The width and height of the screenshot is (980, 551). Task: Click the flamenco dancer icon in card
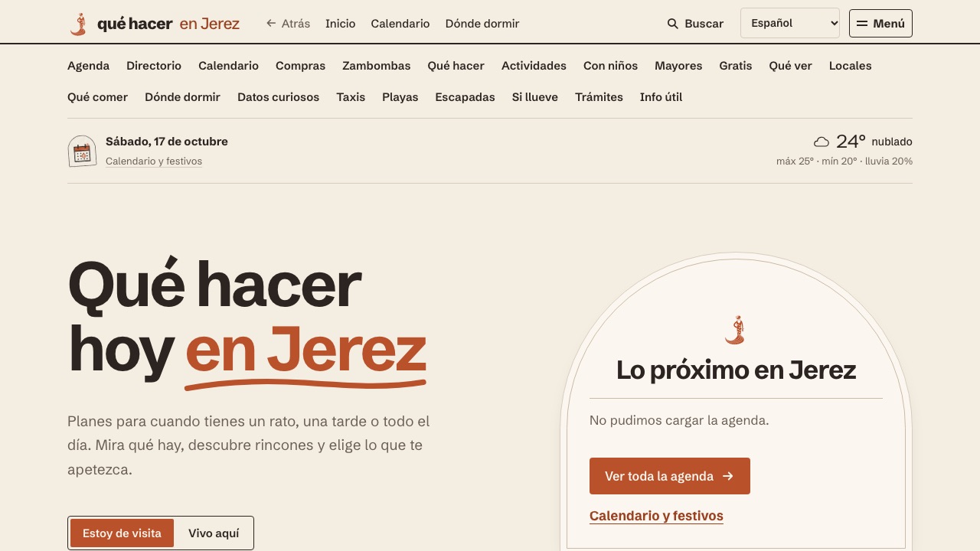[736, 330]
